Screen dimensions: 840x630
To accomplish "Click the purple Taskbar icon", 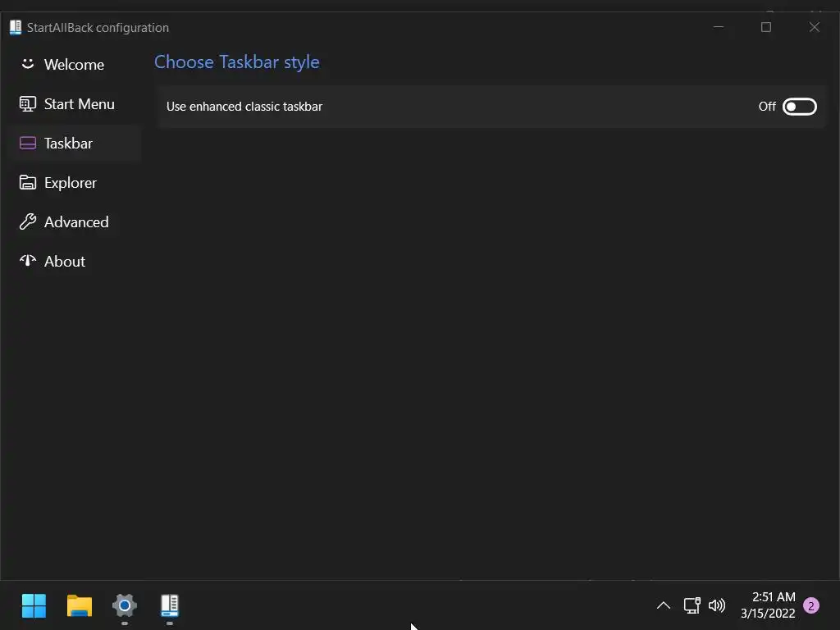I will click(x=28, y=143).
